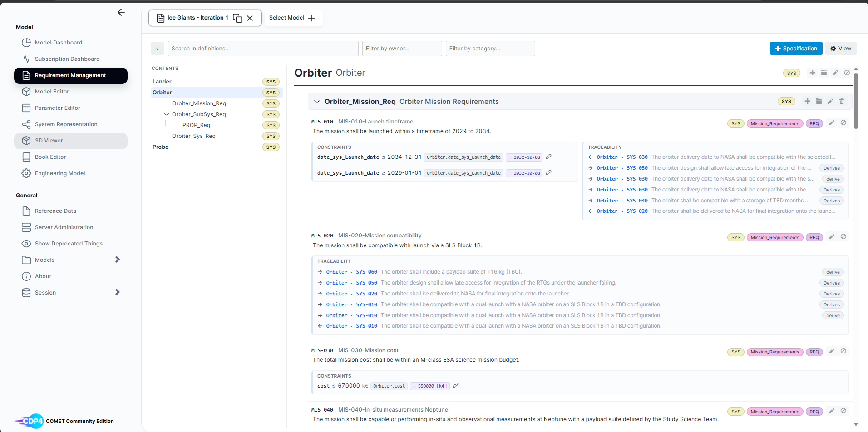Expand the Session submenu arrow
Viewport: 868px width, 432px height.
tap(118, 292)
